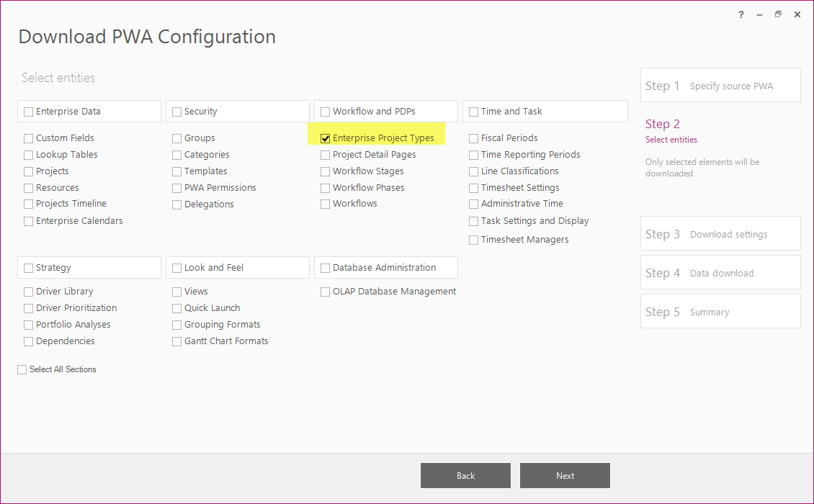The image size is (814, 504).
Task: Select the Step 2 Select entities heading
Action: pyautogui.click(x=671, y=131)
